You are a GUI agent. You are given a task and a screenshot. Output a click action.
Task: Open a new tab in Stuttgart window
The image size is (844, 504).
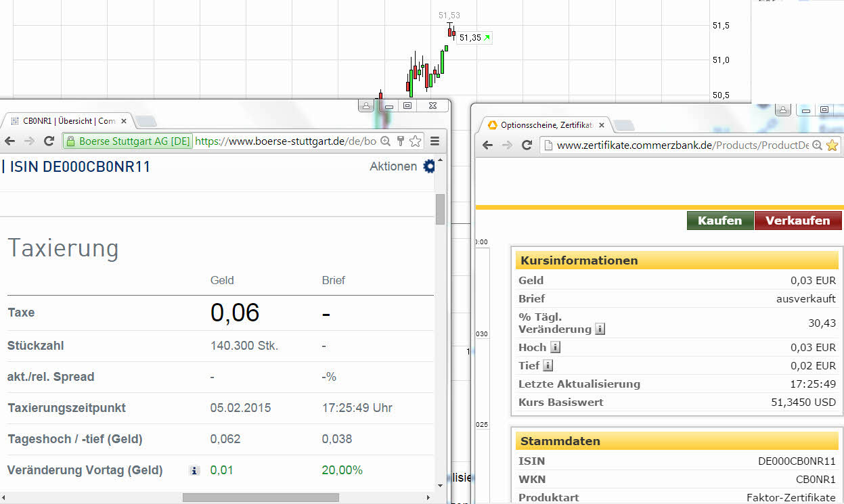click(146, 122)
